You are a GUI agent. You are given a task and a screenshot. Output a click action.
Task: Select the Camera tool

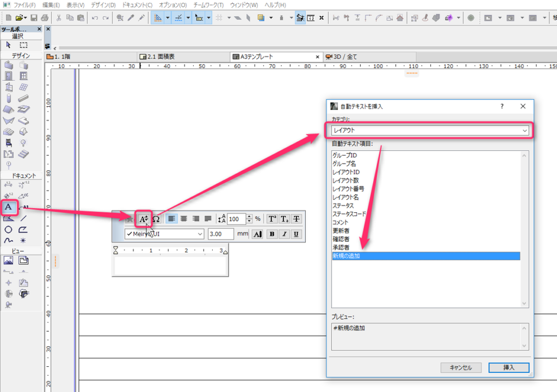coord(8,305)
